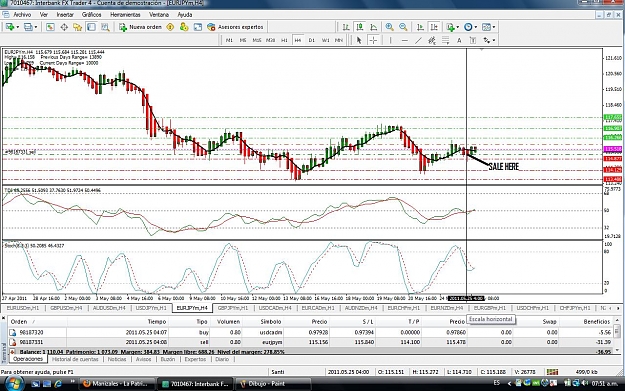Sort orders by Beneficios column header
Screen dimensions: 625x391
pyautogui.click(x=597, y=322)
